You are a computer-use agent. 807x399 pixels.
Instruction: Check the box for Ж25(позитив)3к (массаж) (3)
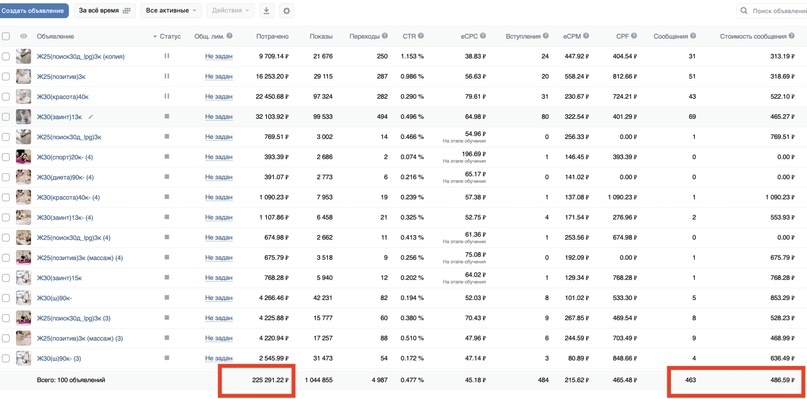click(x=6, y=338)
